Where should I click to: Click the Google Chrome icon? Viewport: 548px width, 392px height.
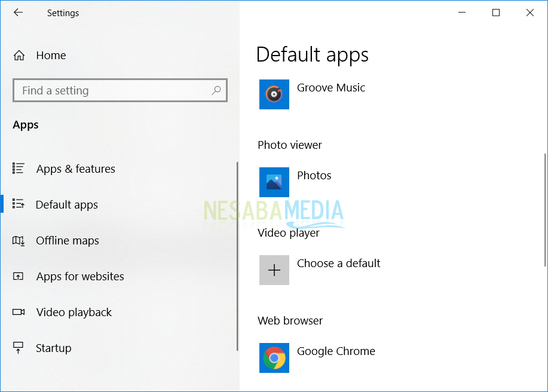(274, 358)
